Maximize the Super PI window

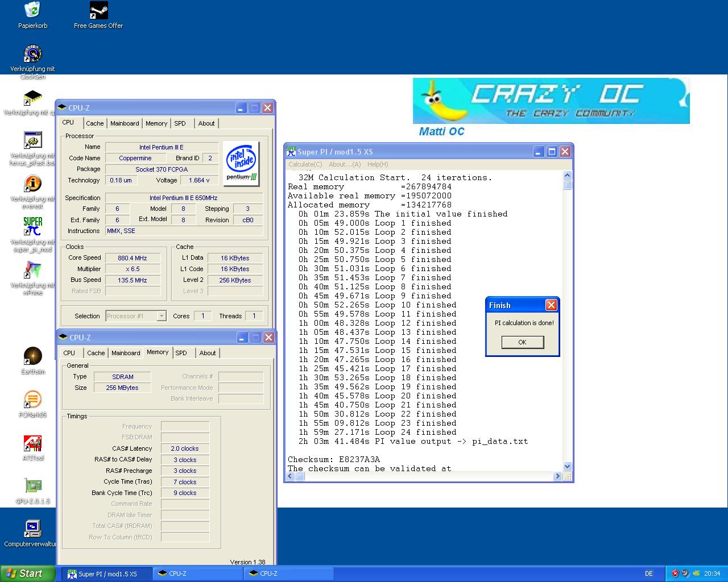[x=552, y=151]
